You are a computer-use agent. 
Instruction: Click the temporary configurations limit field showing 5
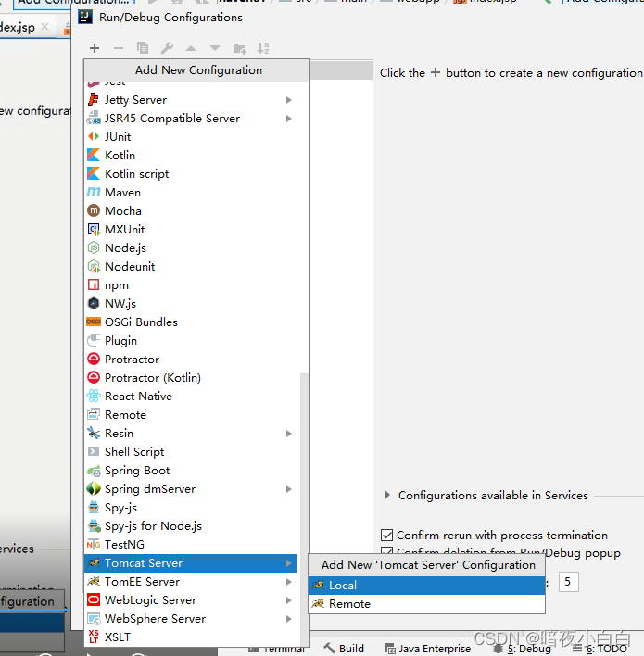[569, 582]
